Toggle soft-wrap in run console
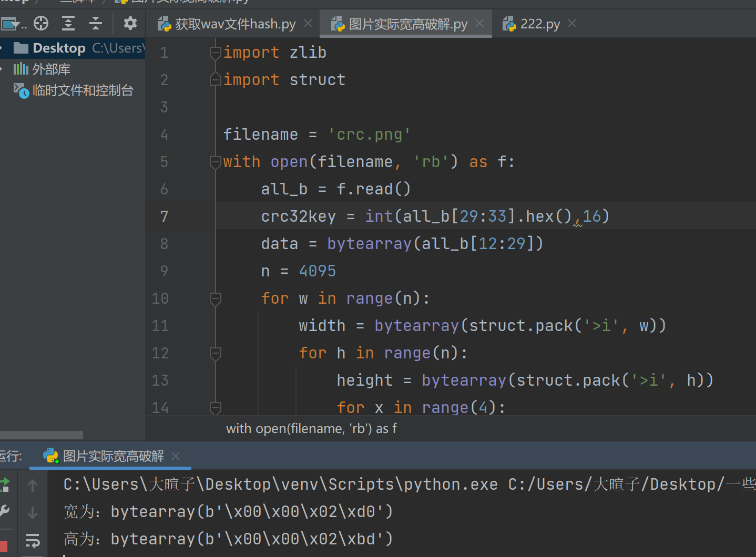The width and height of the screenshot is (756, 557). tap(33, 540)
